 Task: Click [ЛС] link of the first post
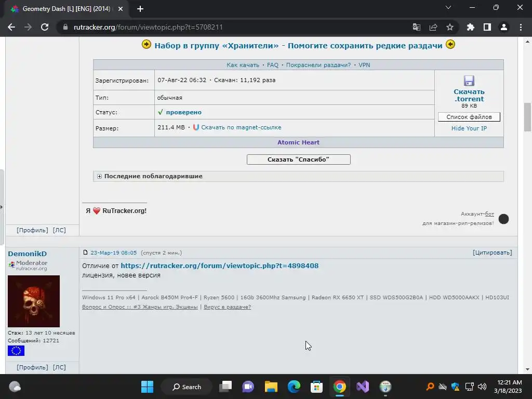point(59,230)
